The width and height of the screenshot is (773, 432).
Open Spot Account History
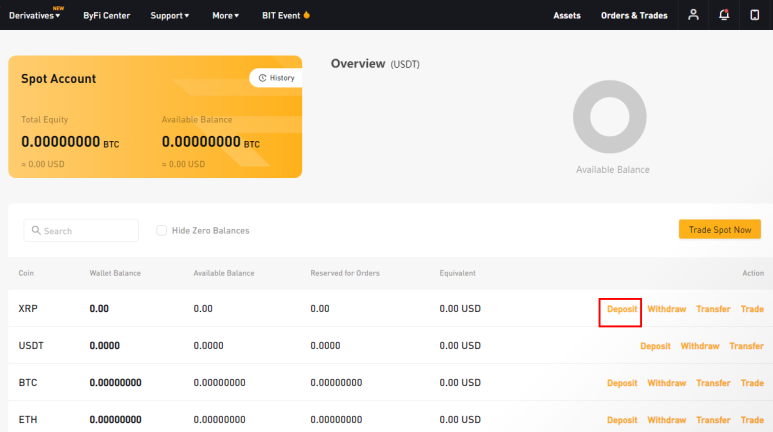coord(276,78)
